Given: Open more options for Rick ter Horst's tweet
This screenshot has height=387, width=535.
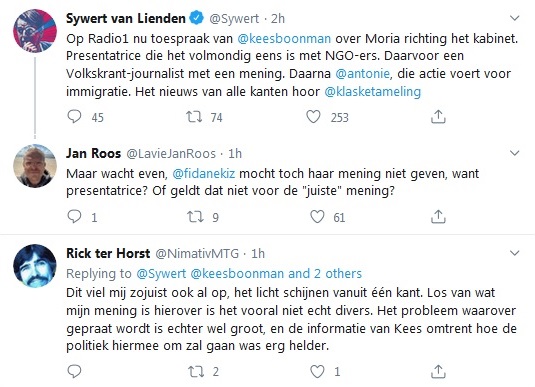Looking at the screenshot, I should 514,253.
